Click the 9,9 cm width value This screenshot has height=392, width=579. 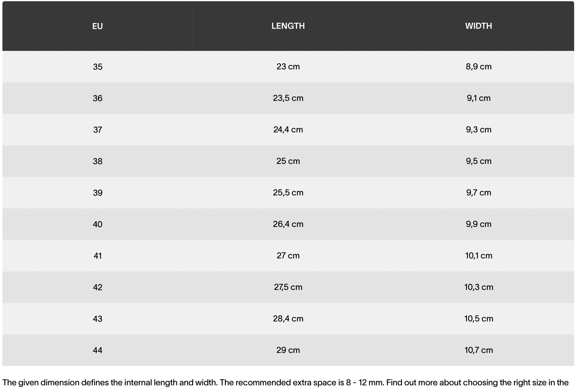pyautogui.click(x=478, y=224)
